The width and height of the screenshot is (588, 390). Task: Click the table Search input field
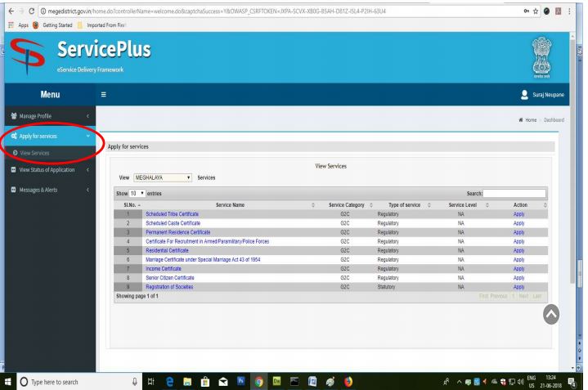coord(517,193)
